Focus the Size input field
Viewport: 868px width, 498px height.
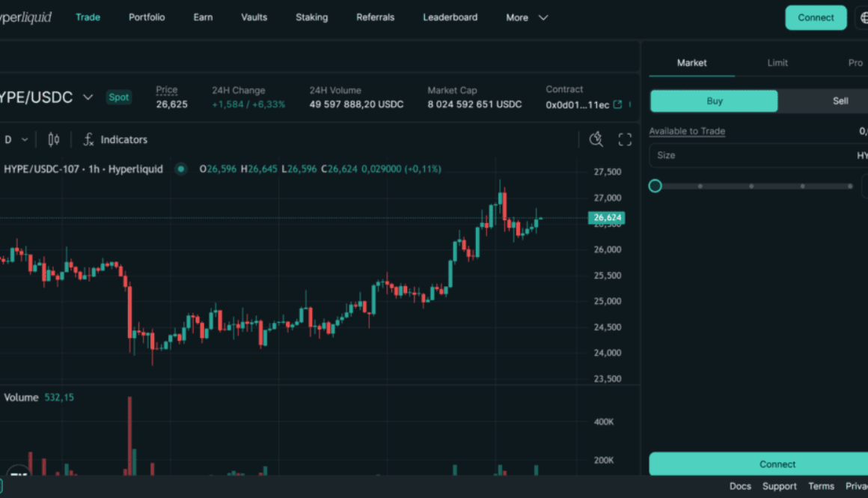pyautogui.click(x=759, y=156)
